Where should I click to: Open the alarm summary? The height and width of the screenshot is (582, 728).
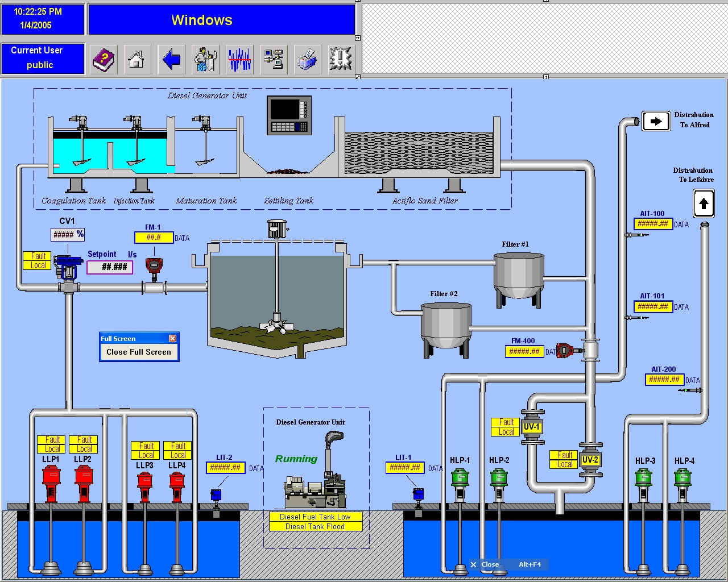tap(340, 59)
